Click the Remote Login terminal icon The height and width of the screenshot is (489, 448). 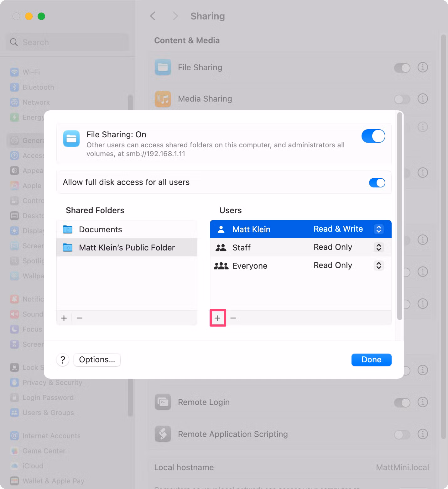163,402
